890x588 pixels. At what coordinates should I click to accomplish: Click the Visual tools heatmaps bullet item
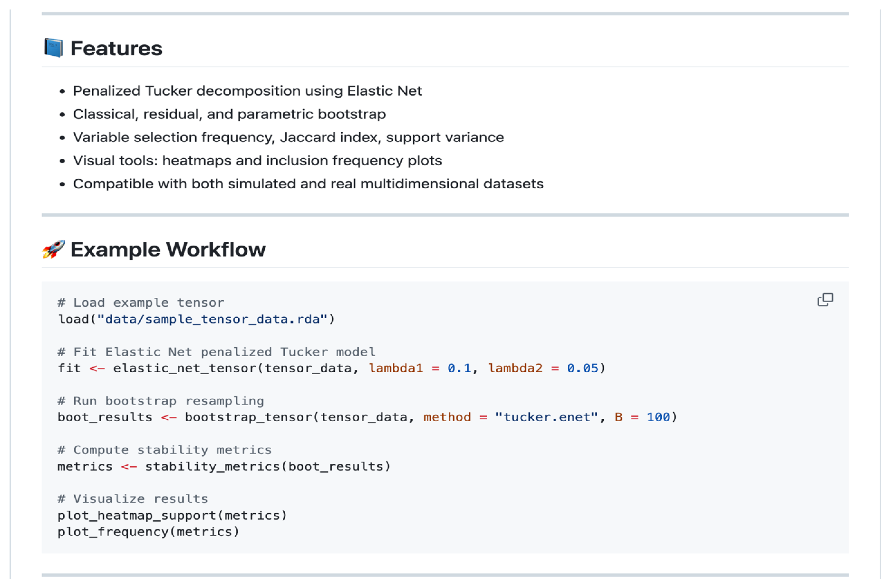(x=257, y=161)
